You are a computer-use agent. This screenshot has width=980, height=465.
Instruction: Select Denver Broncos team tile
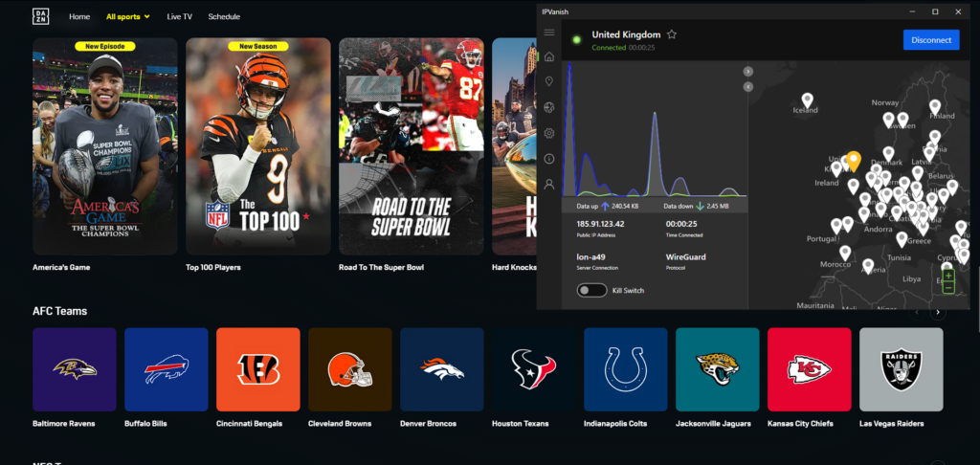(442, 369)
